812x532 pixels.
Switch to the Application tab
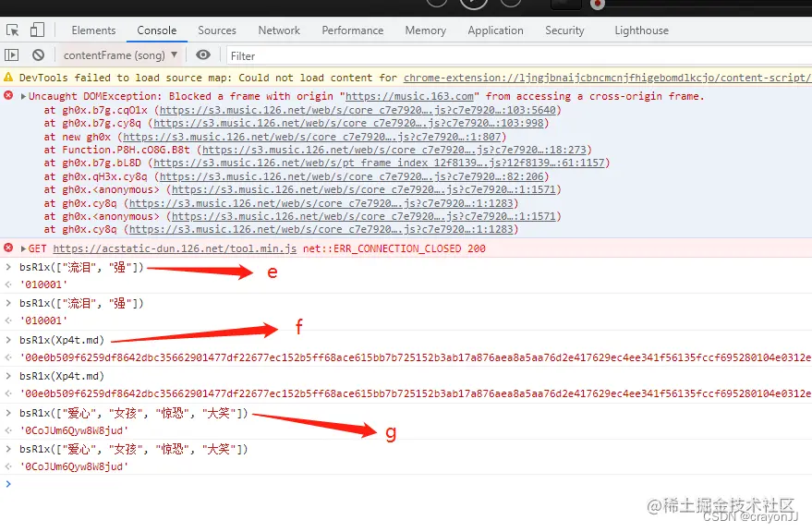(x=495, y=30)
